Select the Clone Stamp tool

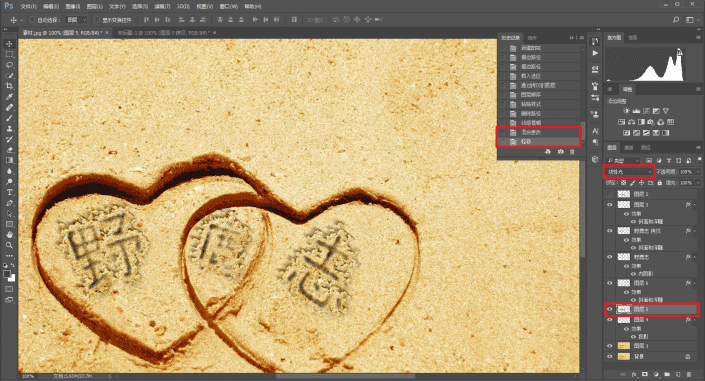(x=9, y=129)
